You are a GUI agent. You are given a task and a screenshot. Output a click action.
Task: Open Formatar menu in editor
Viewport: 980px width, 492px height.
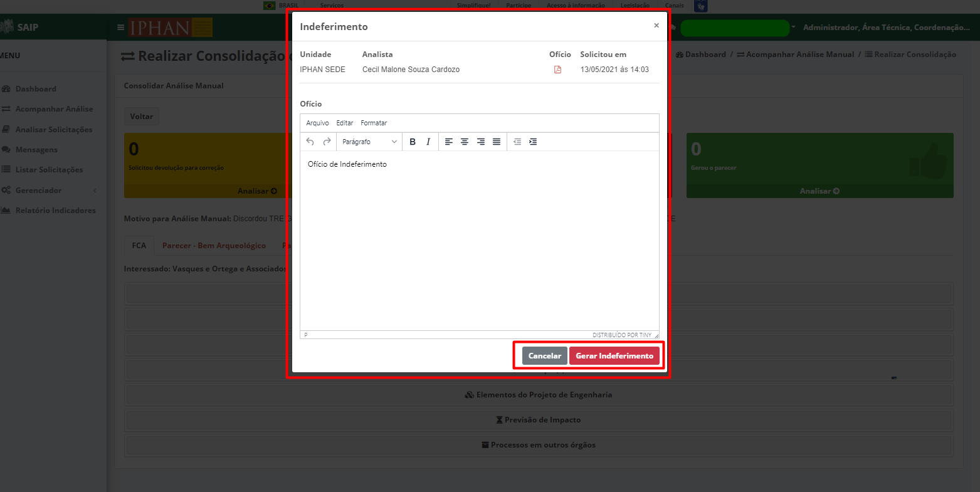[x=374, y=123]
